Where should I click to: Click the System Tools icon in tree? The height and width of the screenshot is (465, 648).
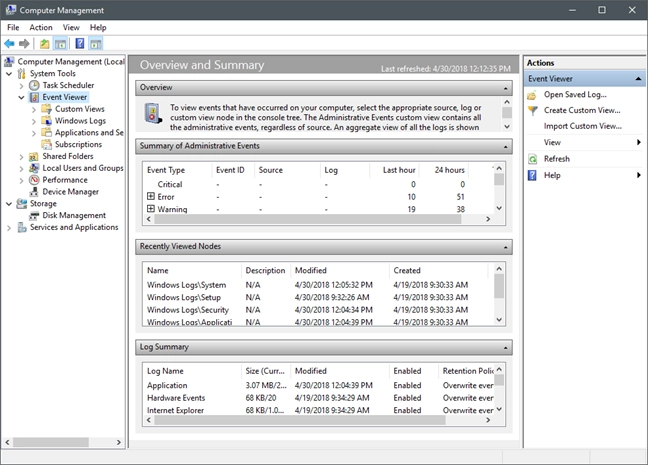coord(21,74)
